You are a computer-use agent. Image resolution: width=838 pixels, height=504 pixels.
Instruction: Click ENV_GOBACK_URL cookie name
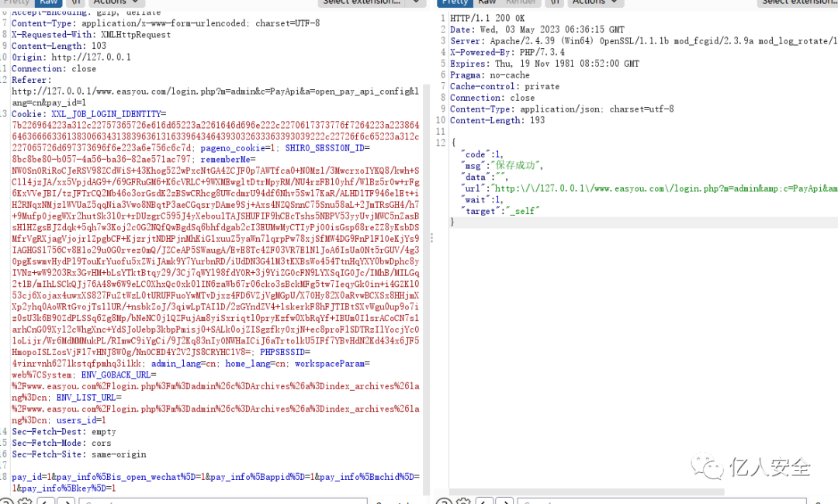[116, 375]
